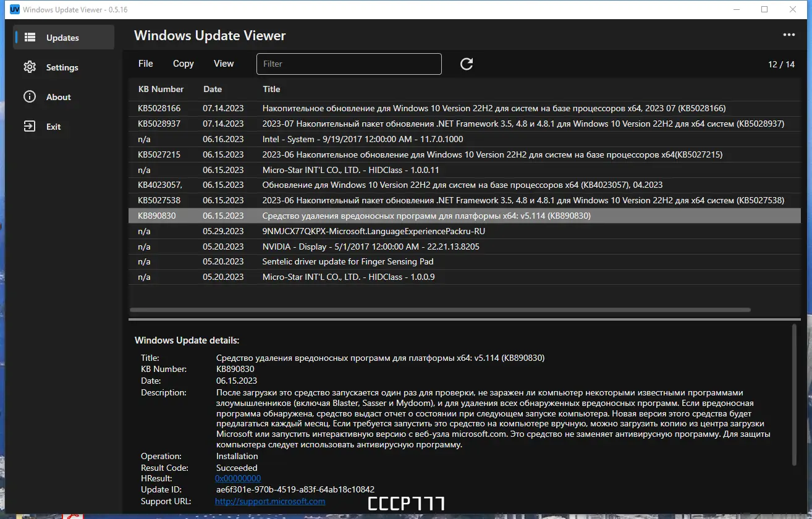Open the View menu
The image size is (812, 519).
pyautogui.click(x=224, y=64)
